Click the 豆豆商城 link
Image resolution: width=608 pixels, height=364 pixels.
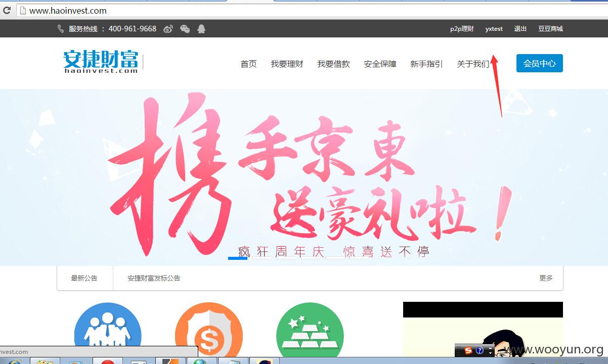point(550,29)
